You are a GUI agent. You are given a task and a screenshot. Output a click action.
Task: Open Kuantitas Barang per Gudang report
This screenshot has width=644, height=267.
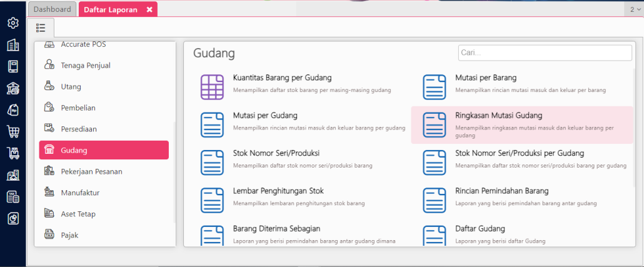coord(282,78)
